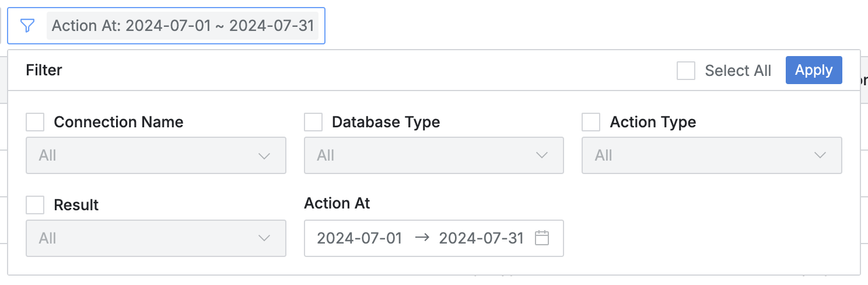Open the calendar icon in Action At
This screenshot has height=285, width=868.
(542, 238)
